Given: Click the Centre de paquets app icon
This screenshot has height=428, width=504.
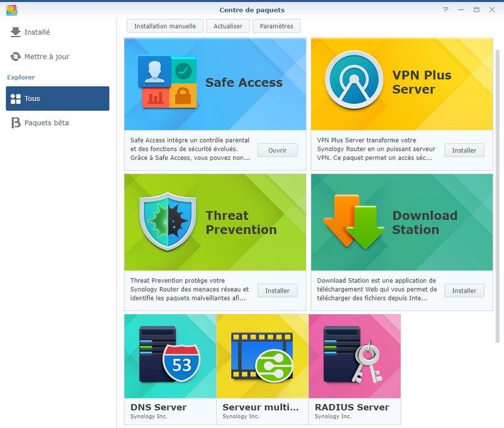Looking at the screenshot, I should 12,10.
